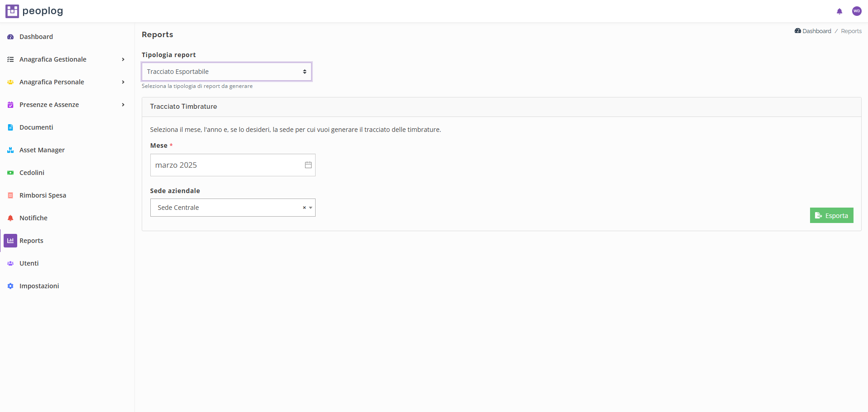Screen dimensions: 868x412
Task: Expand the Presenze e Assenze chevron
Action: [x=123, y=105]
